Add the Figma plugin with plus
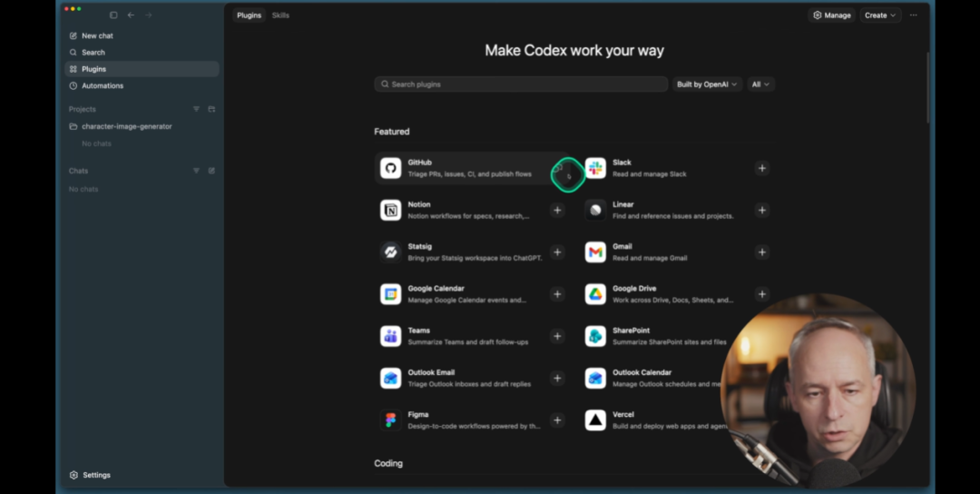 tap(557, 420)
